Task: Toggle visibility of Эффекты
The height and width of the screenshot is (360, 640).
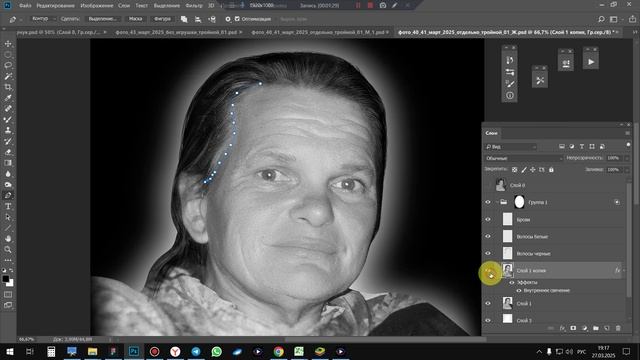Action: coord(511,282)
